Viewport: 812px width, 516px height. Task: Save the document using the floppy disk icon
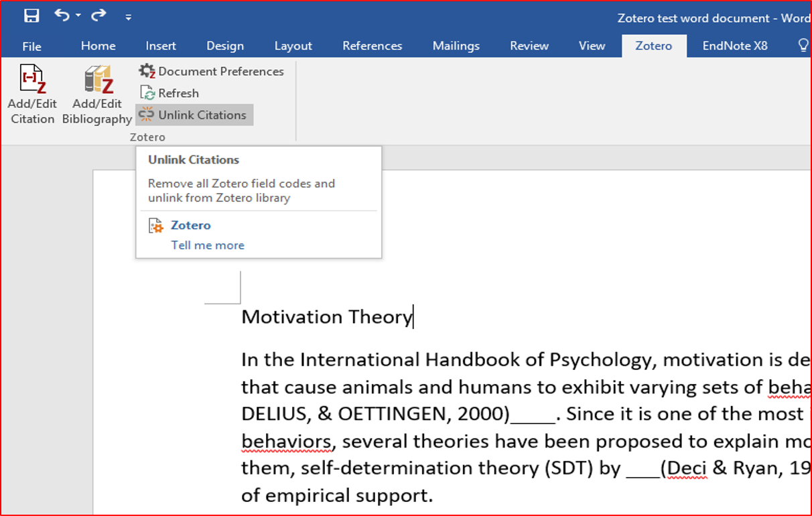tap(31, 16)
